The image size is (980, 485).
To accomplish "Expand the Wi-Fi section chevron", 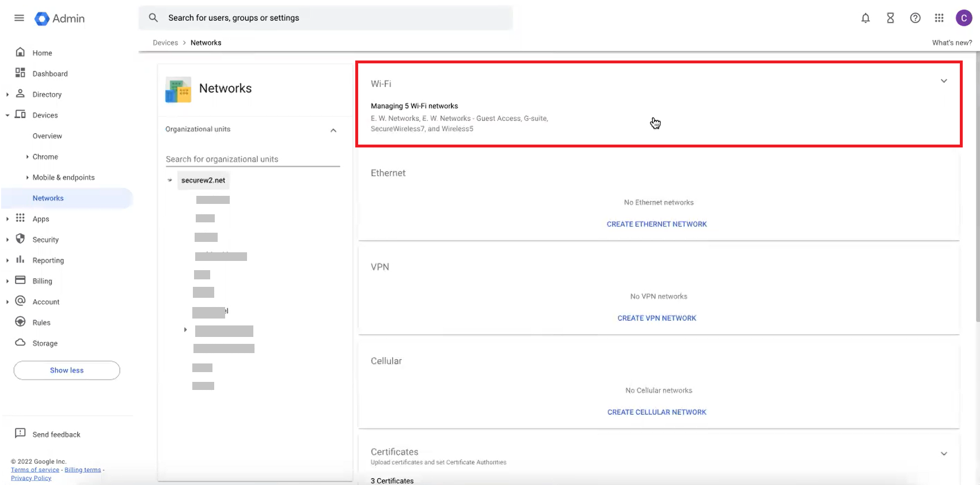I will point(943,81).
